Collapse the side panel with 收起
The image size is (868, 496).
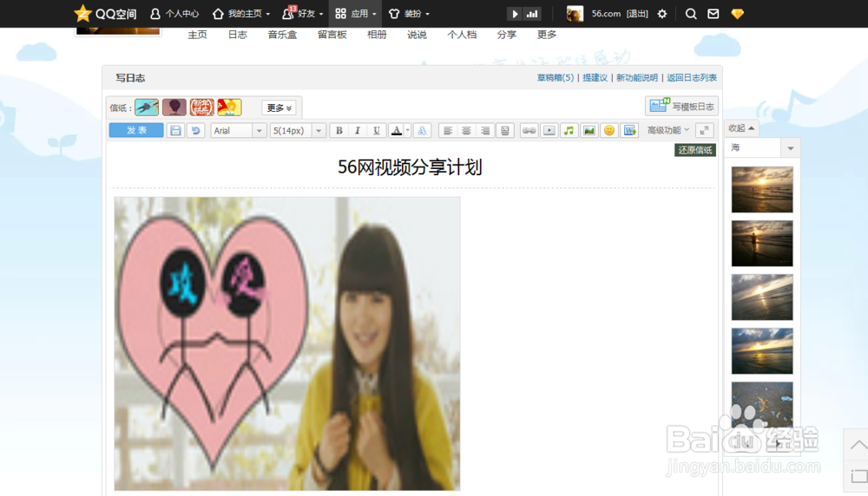tap(741, 128)
